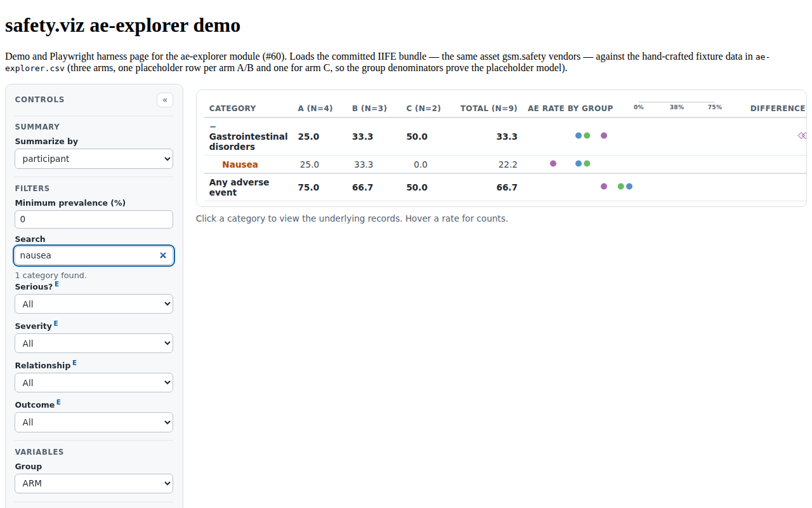
Task: Click the CATEGORY column header
Action: click(x=233, y=108)
